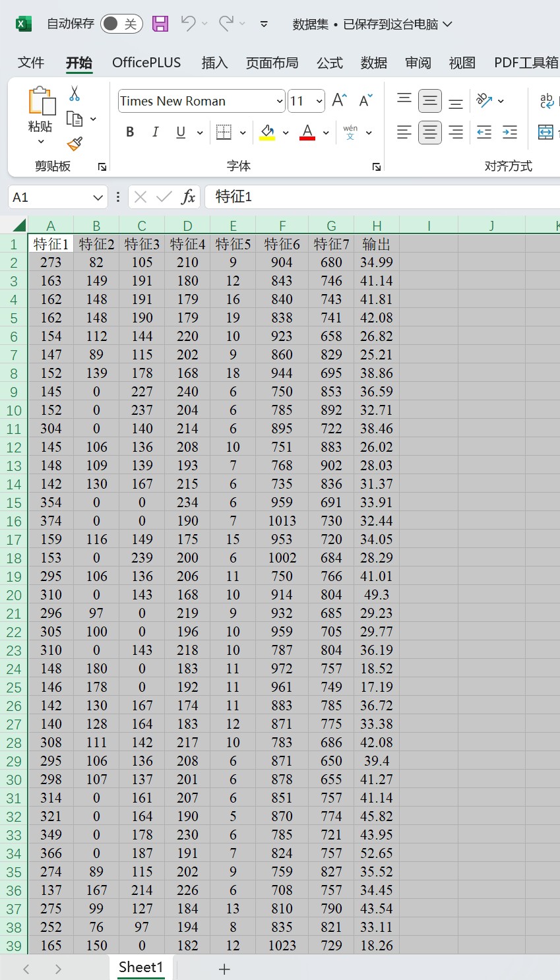Switch to the 开始 tab
560x980 pixels.
point(79,63)
